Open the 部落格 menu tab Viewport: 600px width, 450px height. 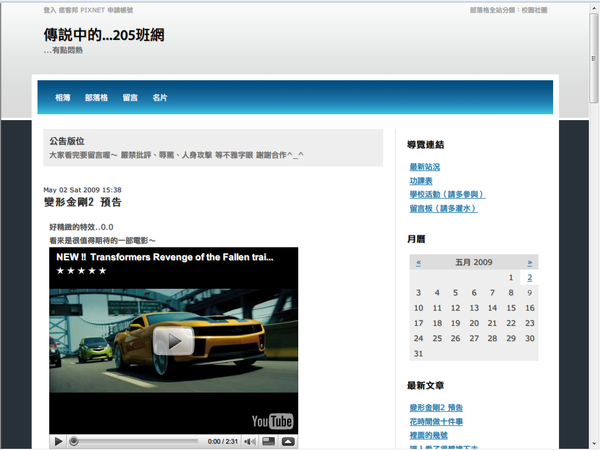pos(96,98)
